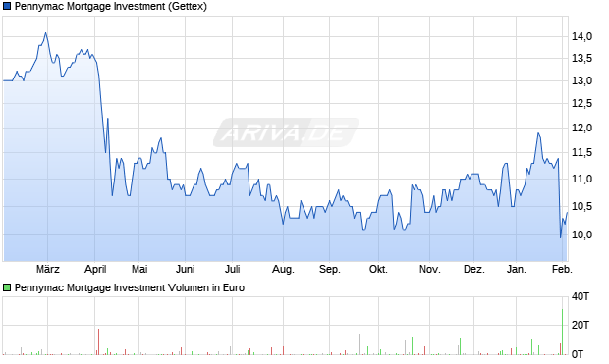
Task: Click the 11,0 price axis value
Action: [x=581, y=179]
